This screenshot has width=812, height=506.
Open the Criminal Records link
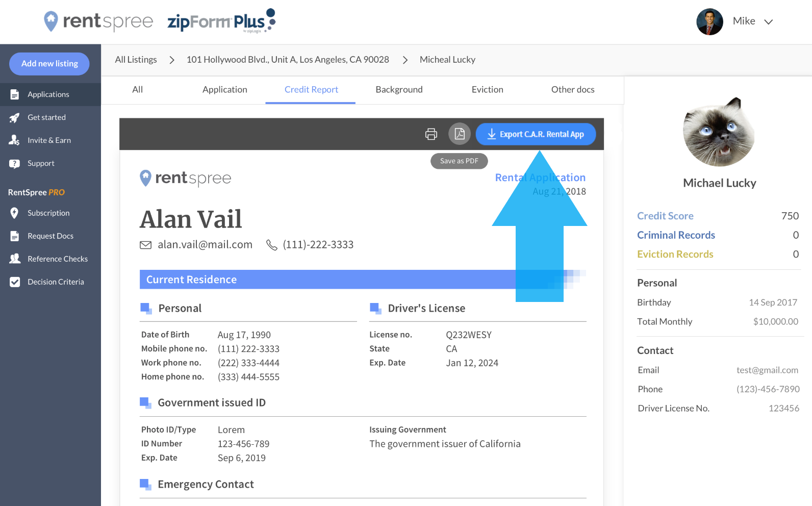(x=676, y=235)
